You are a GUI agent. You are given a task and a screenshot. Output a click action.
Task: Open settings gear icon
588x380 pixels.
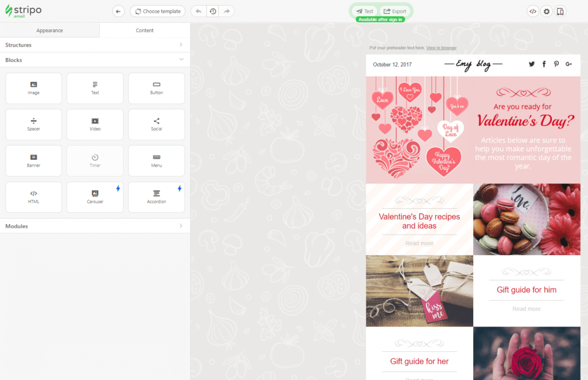pos(547,11)
